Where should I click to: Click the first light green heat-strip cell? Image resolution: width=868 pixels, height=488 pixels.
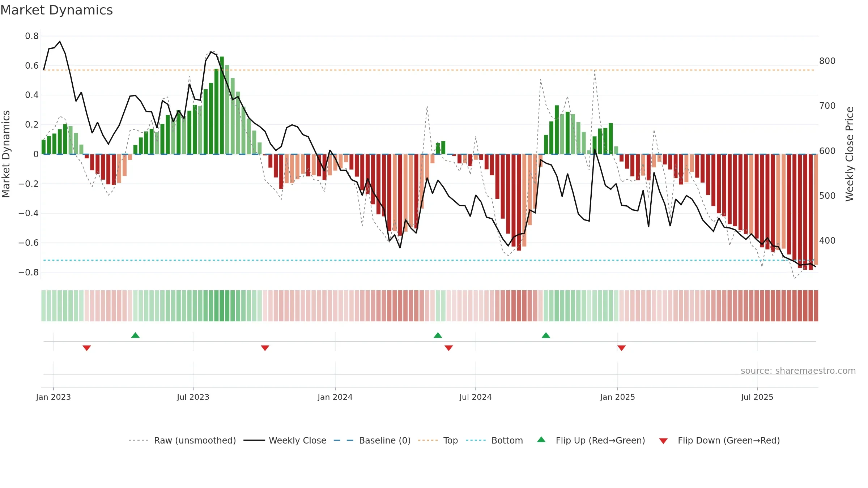tap(43, 305)
